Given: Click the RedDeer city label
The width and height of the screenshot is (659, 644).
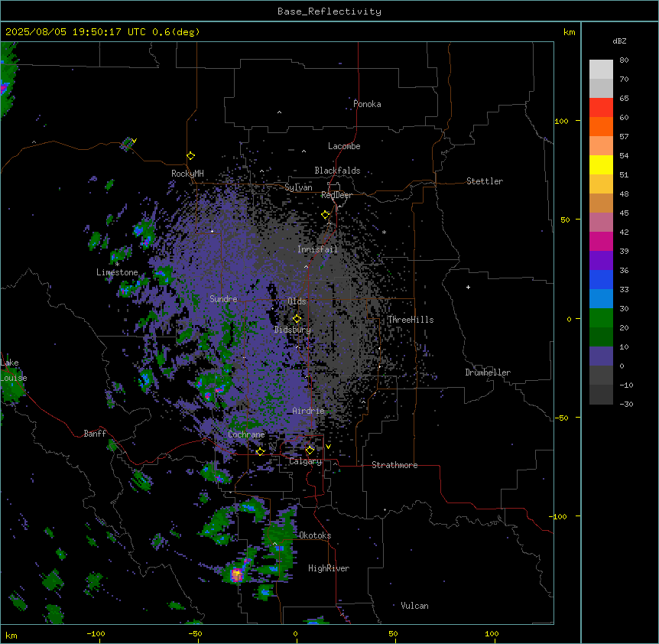Looking at the screenshot, I should tap(336, 195).
